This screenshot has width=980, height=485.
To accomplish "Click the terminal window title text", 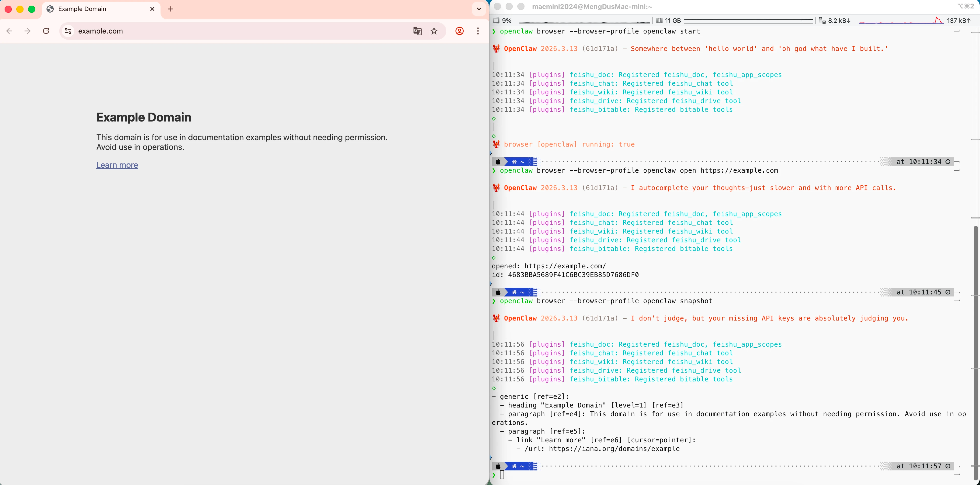I will click(x=592, y=6).
